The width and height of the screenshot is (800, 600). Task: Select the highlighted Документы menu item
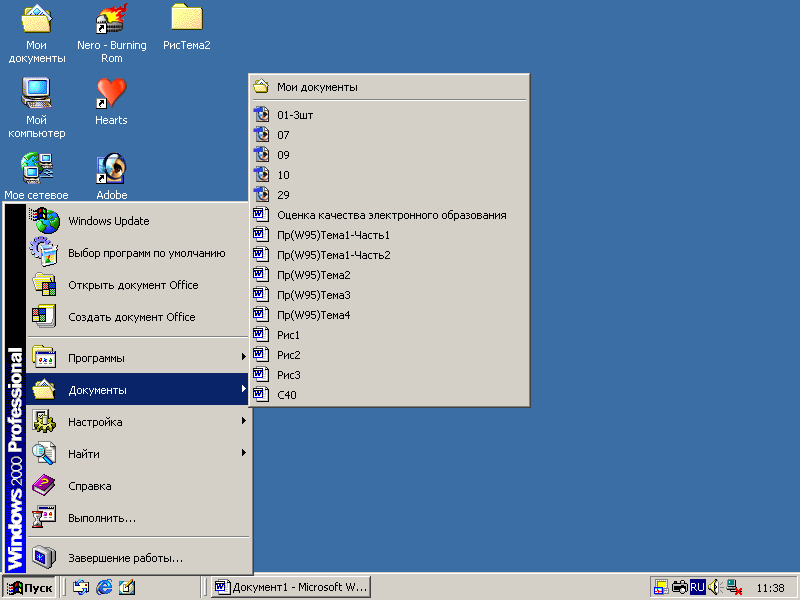(138, 389)
